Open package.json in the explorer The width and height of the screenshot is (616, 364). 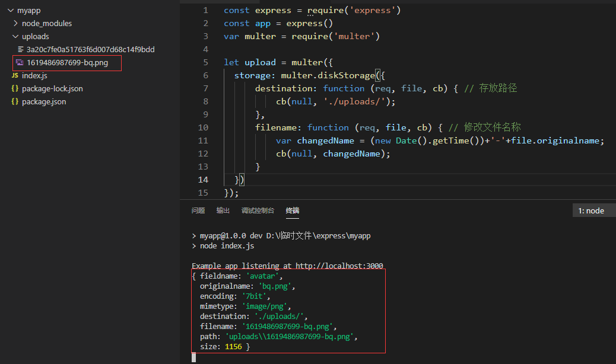click(44, 101)
